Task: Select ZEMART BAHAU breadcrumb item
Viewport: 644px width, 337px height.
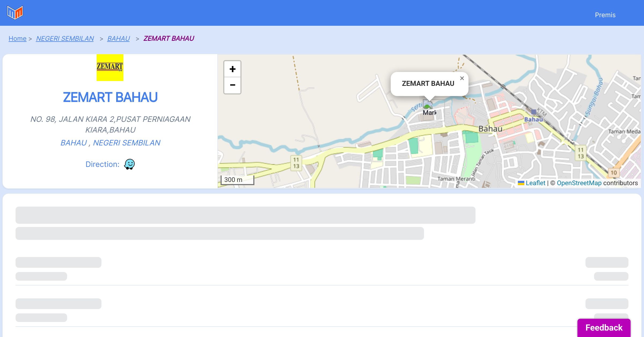Action: pos(169,39)
